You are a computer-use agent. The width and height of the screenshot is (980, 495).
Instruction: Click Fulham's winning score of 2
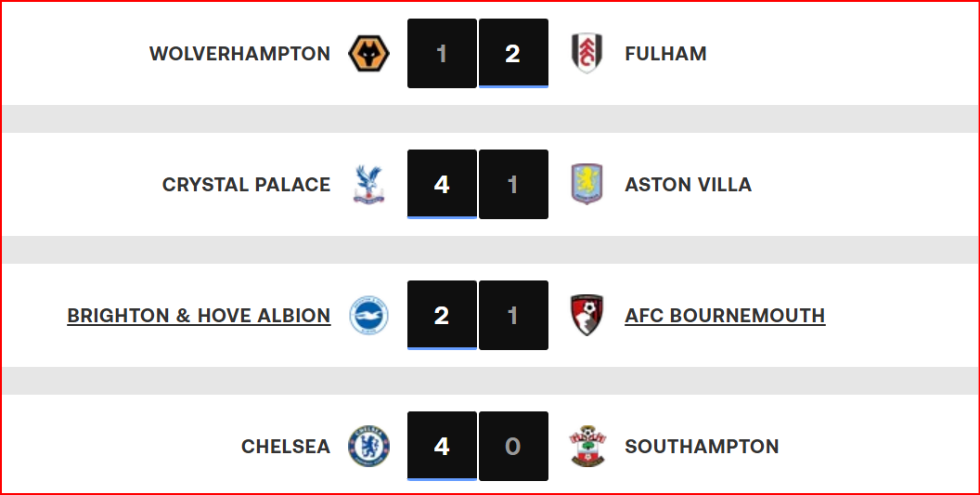click(x=513, y=53)
